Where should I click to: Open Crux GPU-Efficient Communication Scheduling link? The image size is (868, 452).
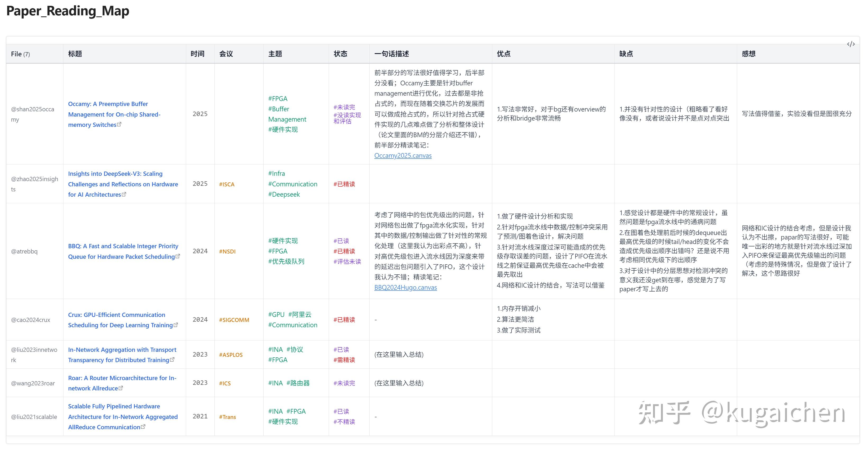click(120, 320)
